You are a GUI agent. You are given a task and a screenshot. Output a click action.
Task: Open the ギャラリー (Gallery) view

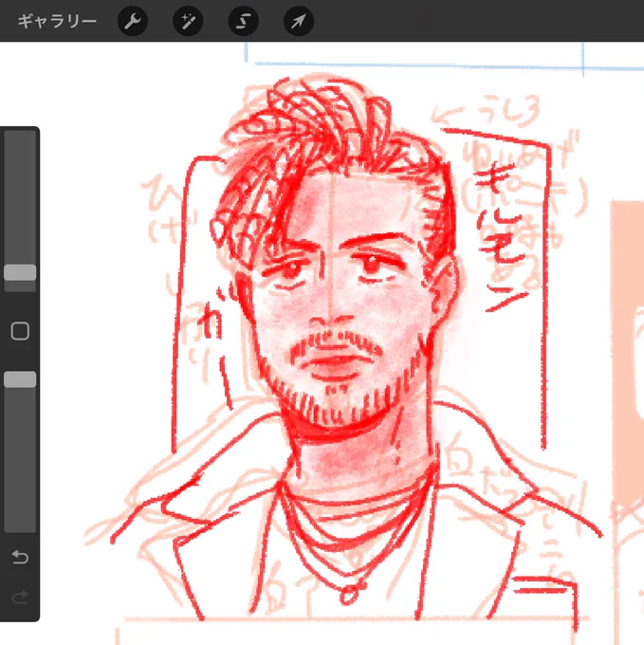click(x=57, y=21)
